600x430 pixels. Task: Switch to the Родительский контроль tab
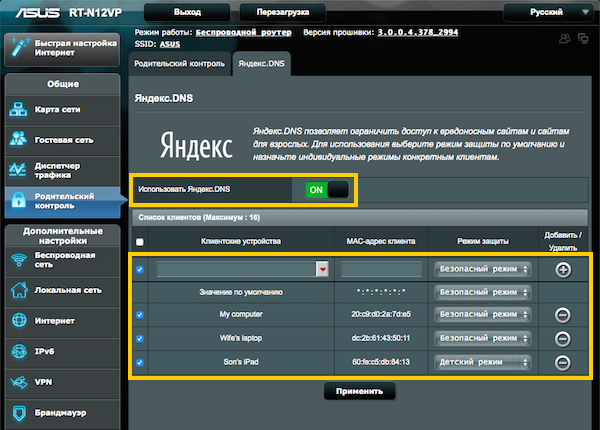[x=180, y=62]
